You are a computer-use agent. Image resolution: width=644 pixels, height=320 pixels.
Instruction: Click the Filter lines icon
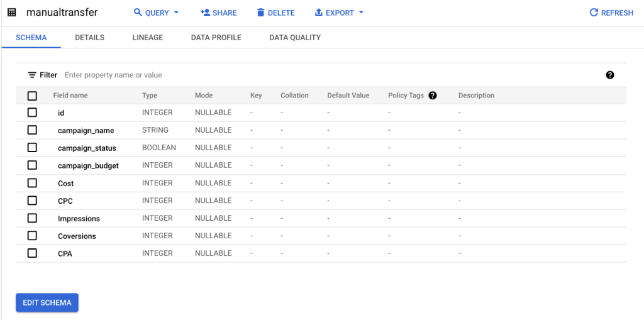[x=32, y=75]
